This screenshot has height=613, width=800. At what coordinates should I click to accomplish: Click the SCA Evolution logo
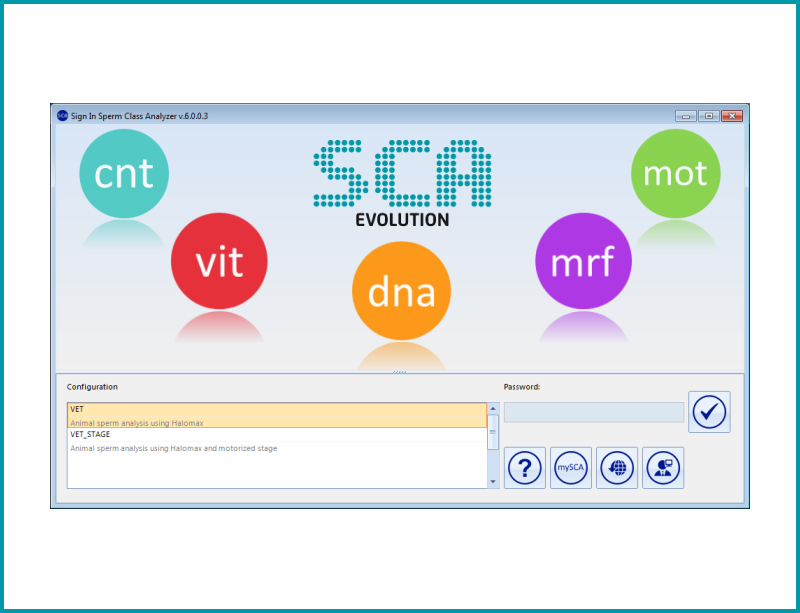402,183
